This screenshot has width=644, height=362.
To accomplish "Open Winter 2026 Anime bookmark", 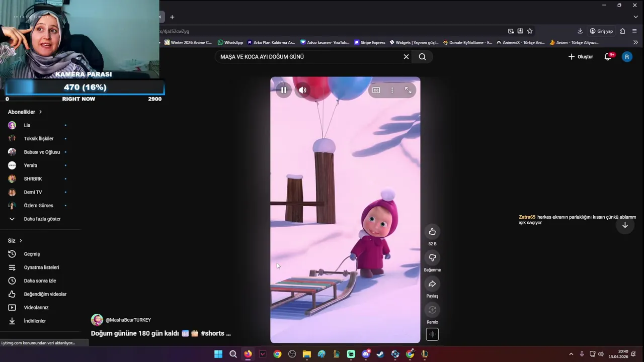I will [189, 43].
